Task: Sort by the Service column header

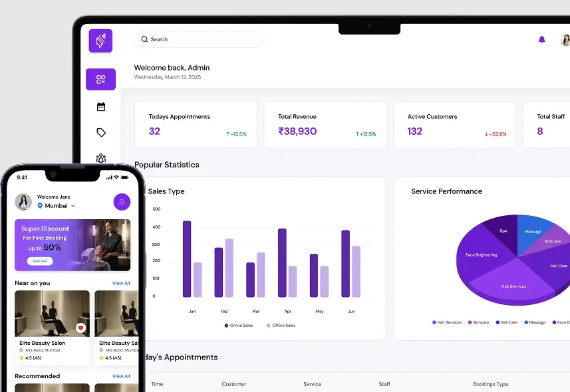Action: tap(312, 384)
